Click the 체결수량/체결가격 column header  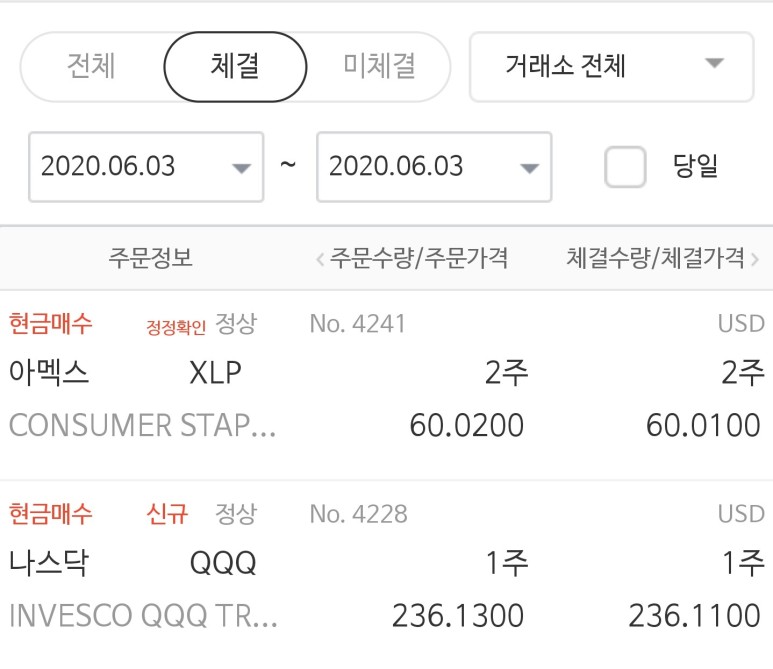click(x=655, y=258)
